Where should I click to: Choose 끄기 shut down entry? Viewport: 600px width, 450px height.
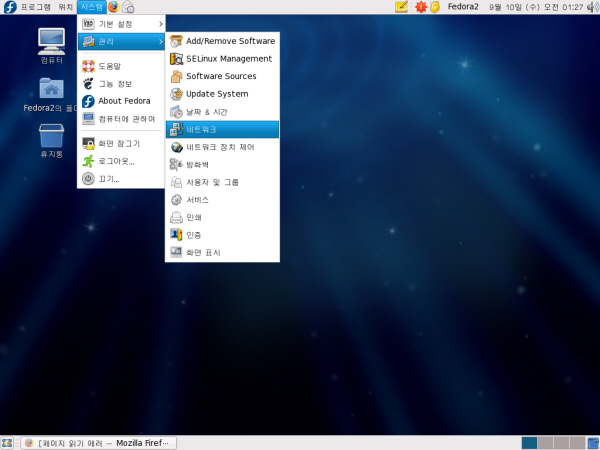tap(121, 179)
